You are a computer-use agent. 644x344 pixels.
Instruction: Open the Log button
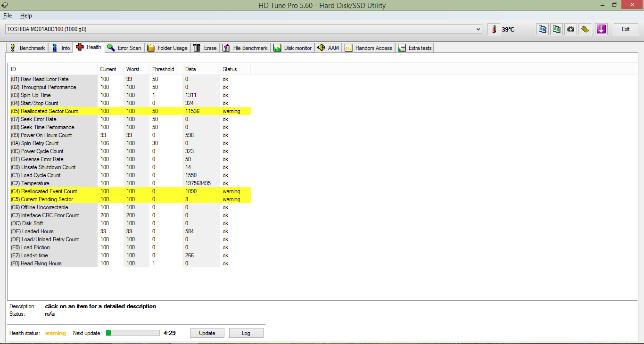click(246, 333)
